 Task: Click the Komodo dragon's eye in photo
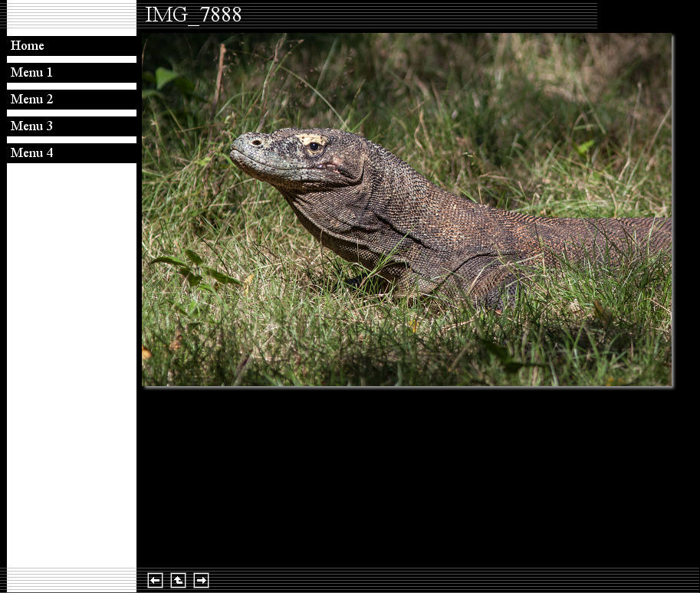coord(314,146)
